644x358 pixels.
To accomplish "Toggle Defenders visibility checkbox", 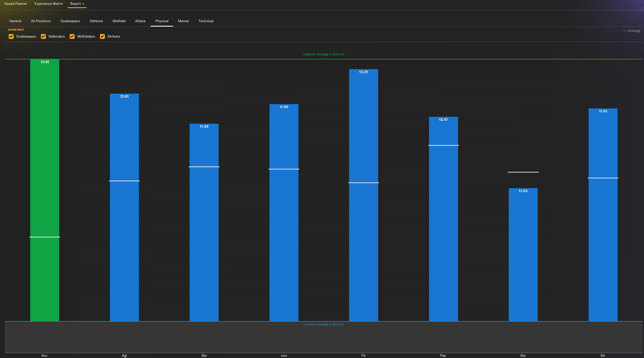I will [x=43, y=36].
